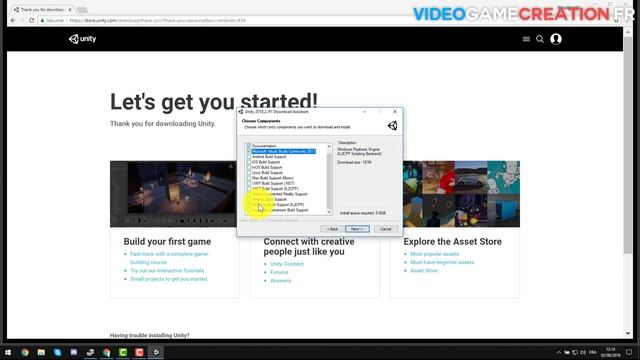
Task: Open the Unity Connect link
Action: [287, 264]
